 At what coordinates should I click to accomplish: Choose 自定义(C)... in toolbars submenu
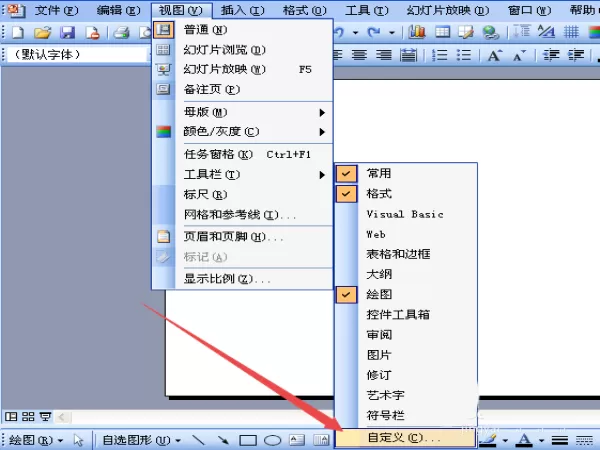[x=406, y=437]
